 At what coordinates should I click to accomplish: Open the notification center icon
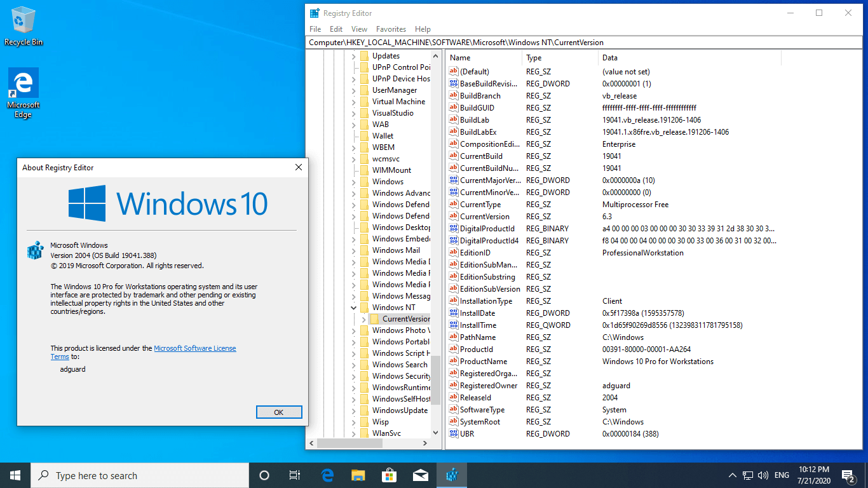click(x=848, y=475)
